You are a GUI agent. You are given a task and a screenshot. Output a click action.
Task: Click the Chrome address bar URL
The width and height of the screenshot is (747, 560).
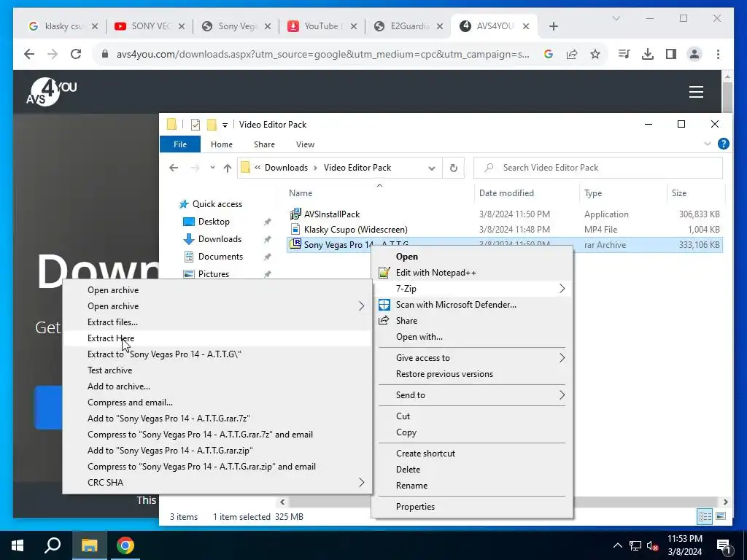[x=322, y=54]
